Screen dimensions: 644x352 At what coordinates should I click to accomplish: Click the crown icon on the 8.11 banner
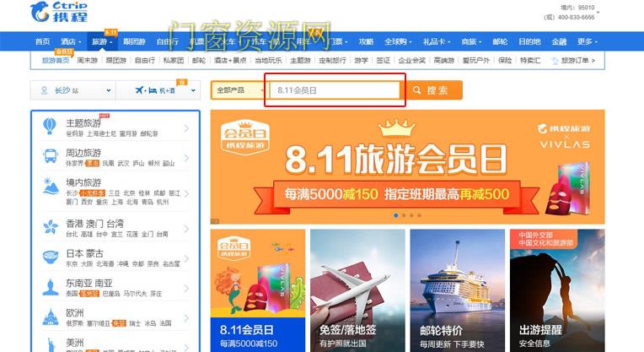[397, 128]
